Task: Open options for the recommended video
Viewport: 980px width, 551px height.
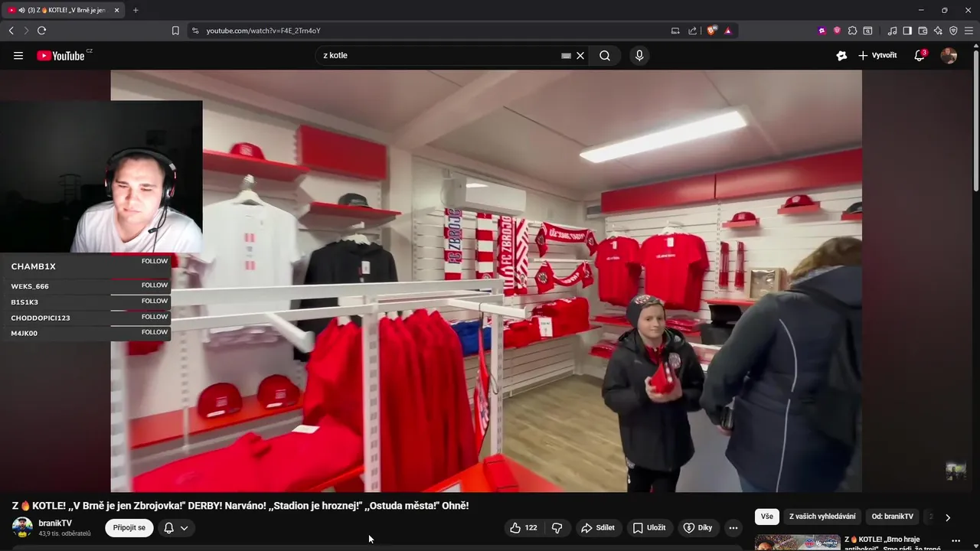Action: (x=955, y=541)
